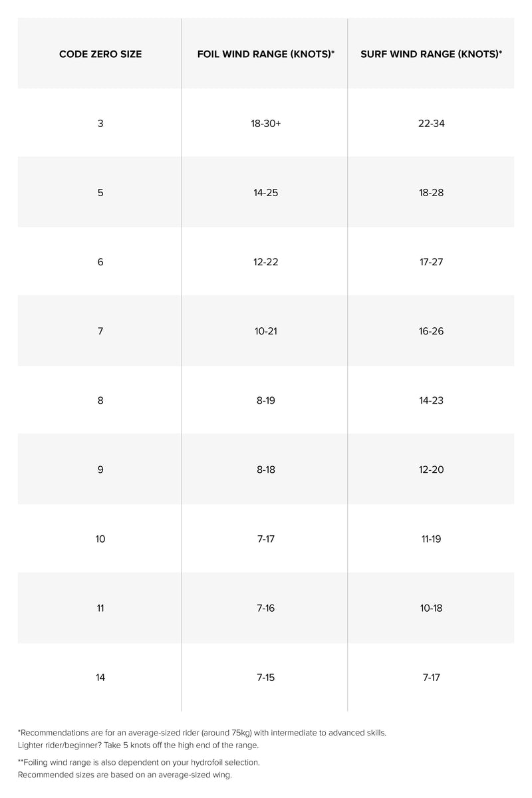The height and width of the screenshot is (798, 532).
Task: Select the 12-20 surf range cell
Action: point(431,469)
